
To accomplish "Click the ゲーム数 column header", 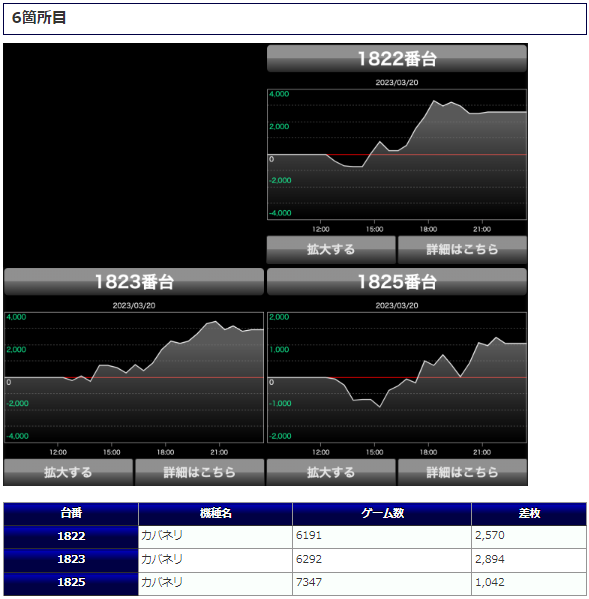I will 382,513.
